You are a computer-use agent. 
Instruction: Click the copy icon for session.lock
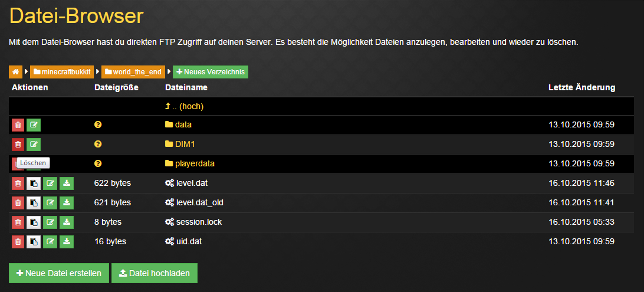tap(34, 222)
